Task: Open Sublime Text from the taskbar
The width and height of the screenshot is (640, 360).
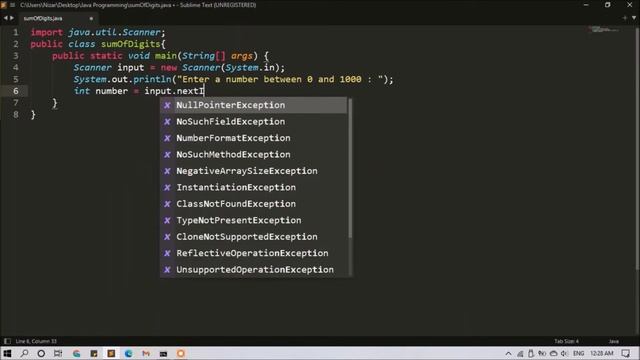Action: click(111, 353)
